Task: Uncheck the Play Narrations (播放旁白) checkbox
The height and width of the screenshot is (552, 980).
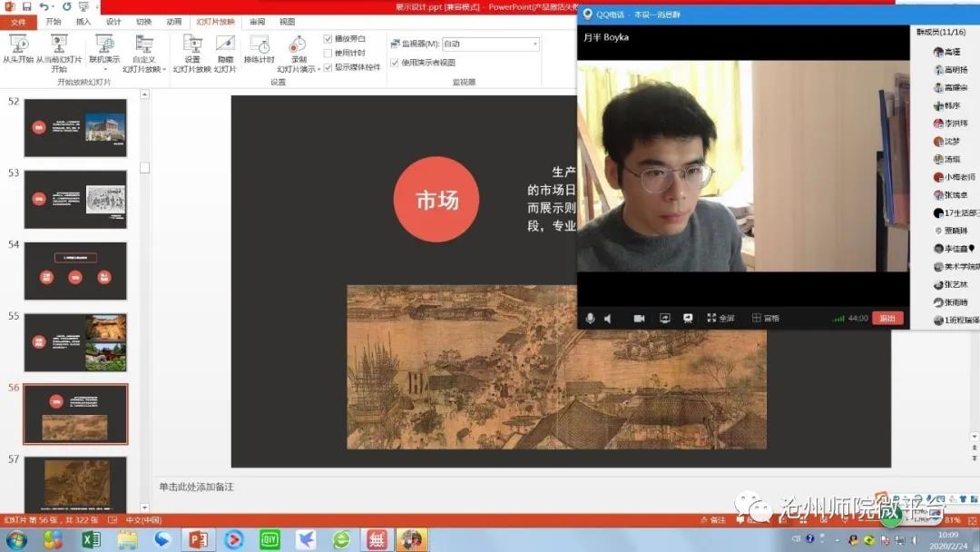Action: point(328,39)
